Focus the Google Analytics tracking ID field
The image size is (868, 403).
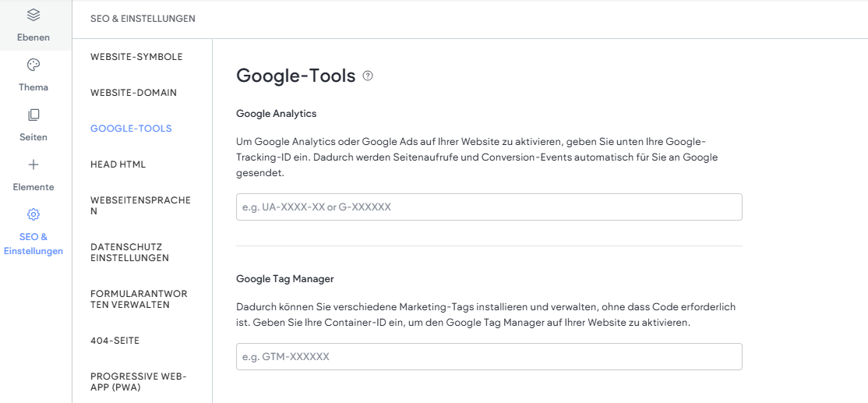(x=489, y=207)
